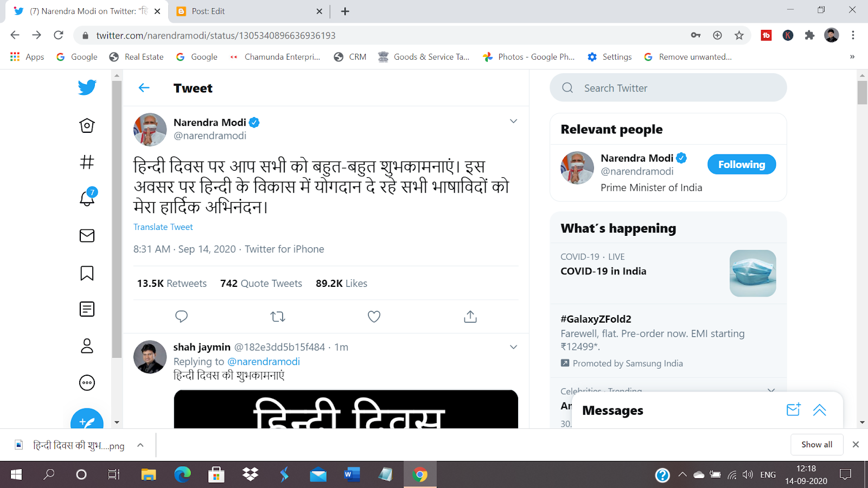Image resolution: width=868 pixels, height=488 pixels.
Task: Open Twitter Explore hashtag icon
Action: 87,162
